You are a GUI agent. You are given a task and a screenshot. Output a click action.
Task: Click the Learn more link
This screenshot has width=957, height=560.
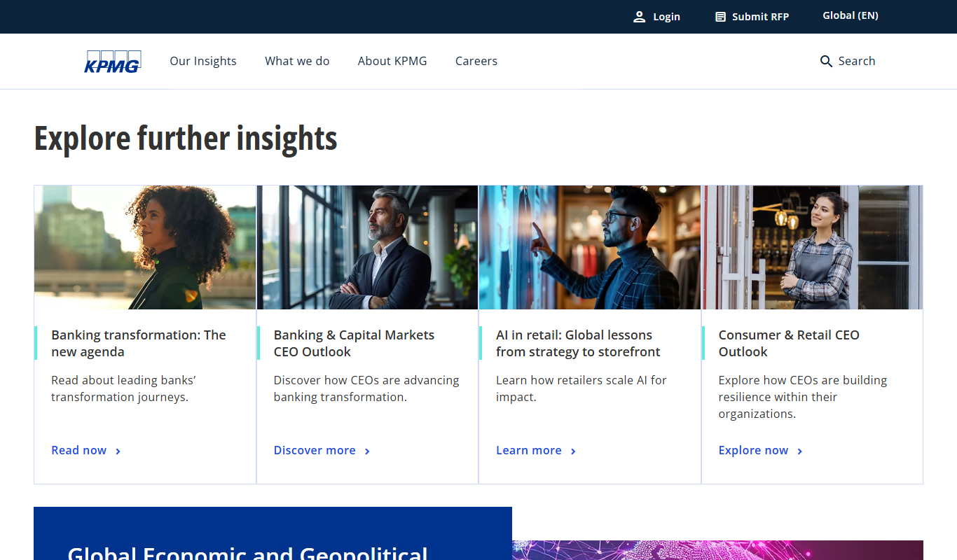pos(529,450)
